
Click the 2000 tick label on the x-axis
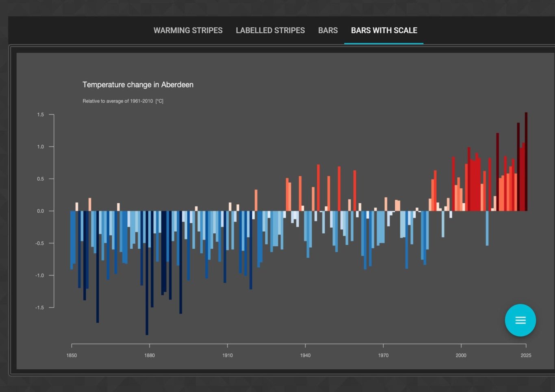tap(461, 355)
